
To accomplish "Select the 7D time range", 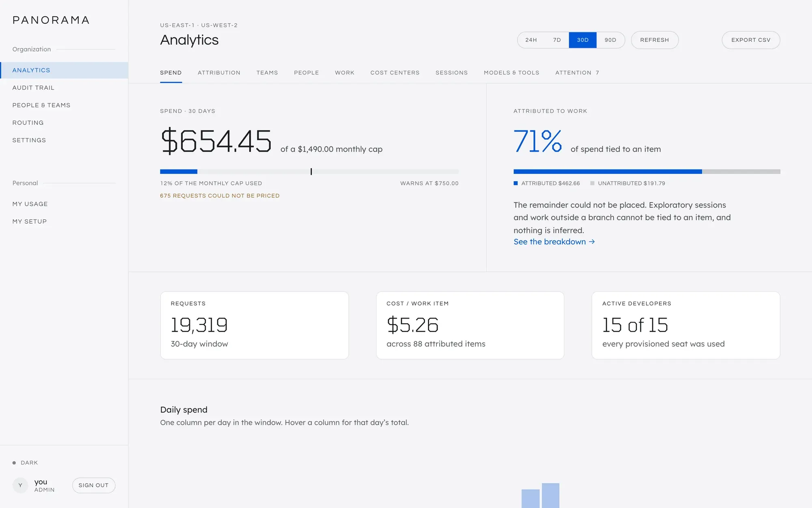I will (x=557, y=40).
